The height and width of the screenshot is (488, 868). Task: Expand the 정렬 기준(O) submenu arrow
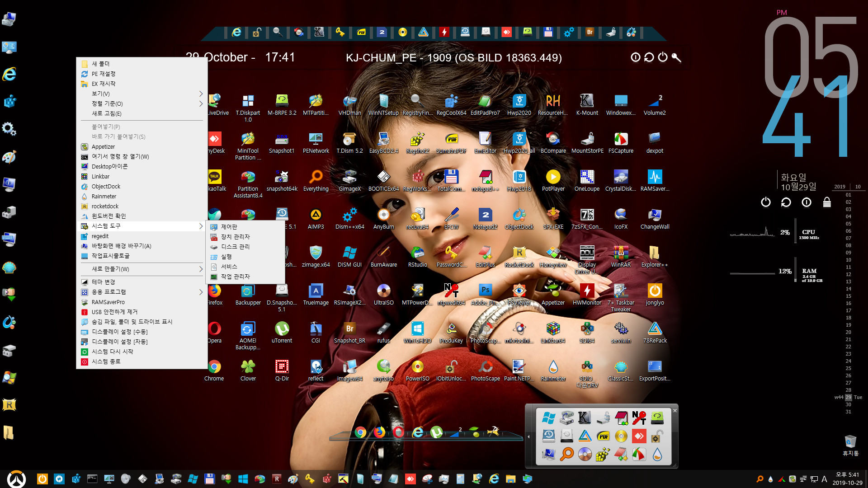coord(201,103)
